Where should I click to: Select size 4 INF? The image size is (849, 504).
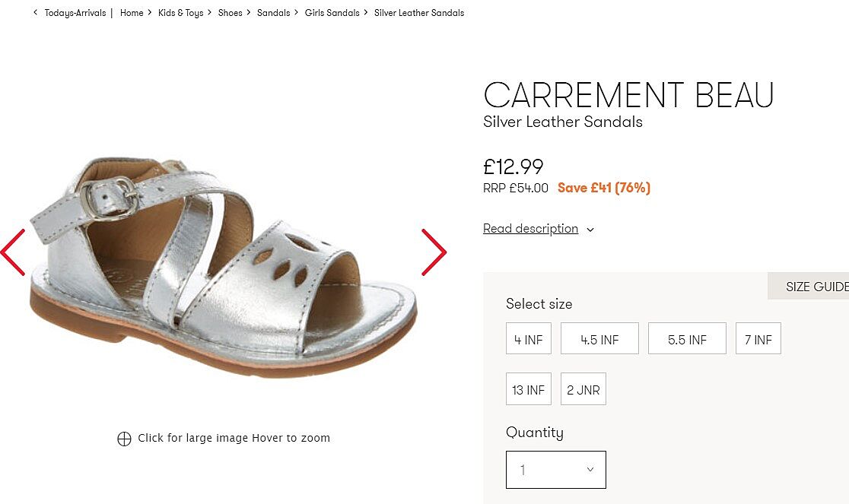click(528, 339)
